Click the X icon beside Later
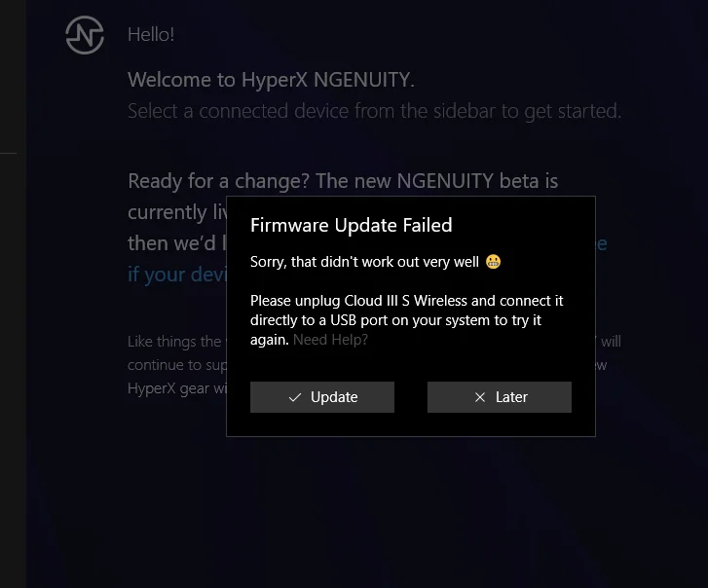 pos(480,397)
